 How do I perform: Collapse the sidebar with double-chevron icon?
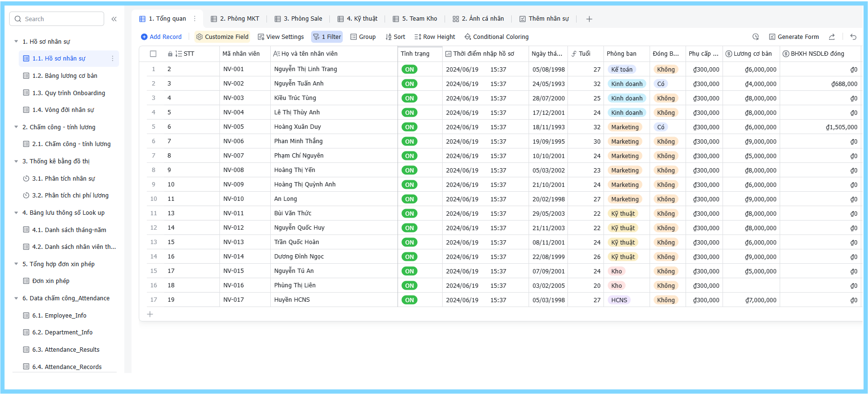(x=114, y=19)
